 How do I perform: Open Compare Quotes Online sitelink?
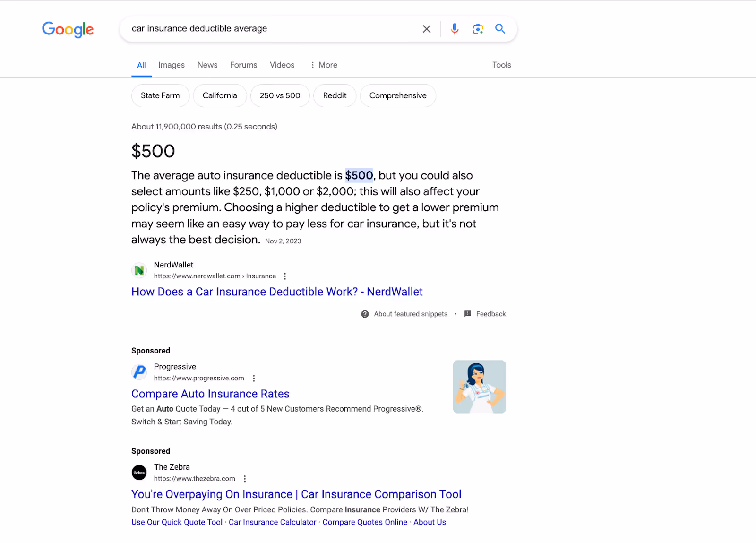[365, 522]
